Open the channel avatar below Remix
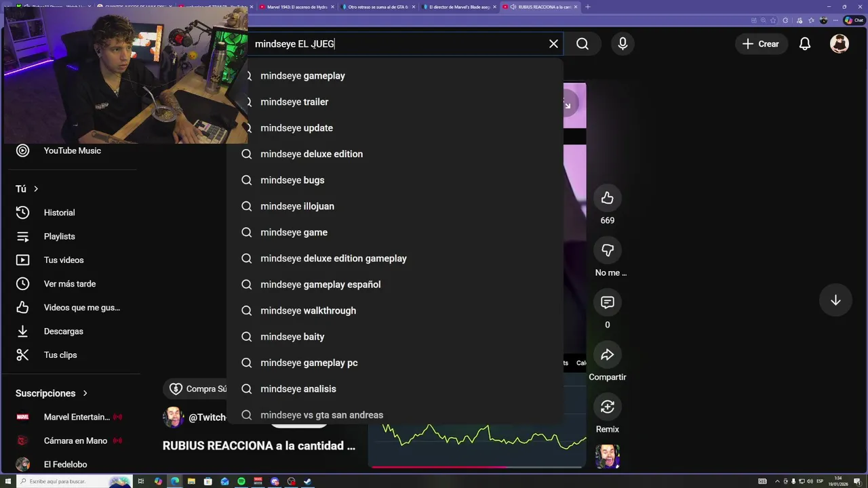 (607, 456)
